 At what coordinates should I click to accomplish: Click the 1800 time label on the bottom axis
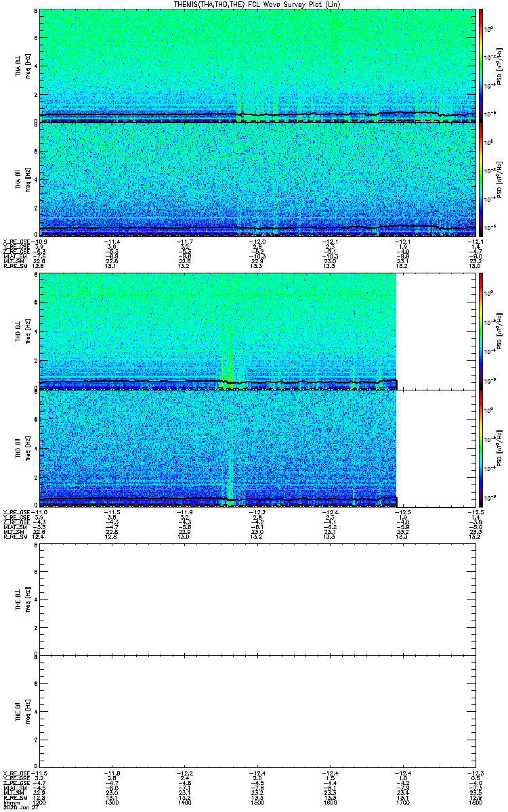coord(475,802)
